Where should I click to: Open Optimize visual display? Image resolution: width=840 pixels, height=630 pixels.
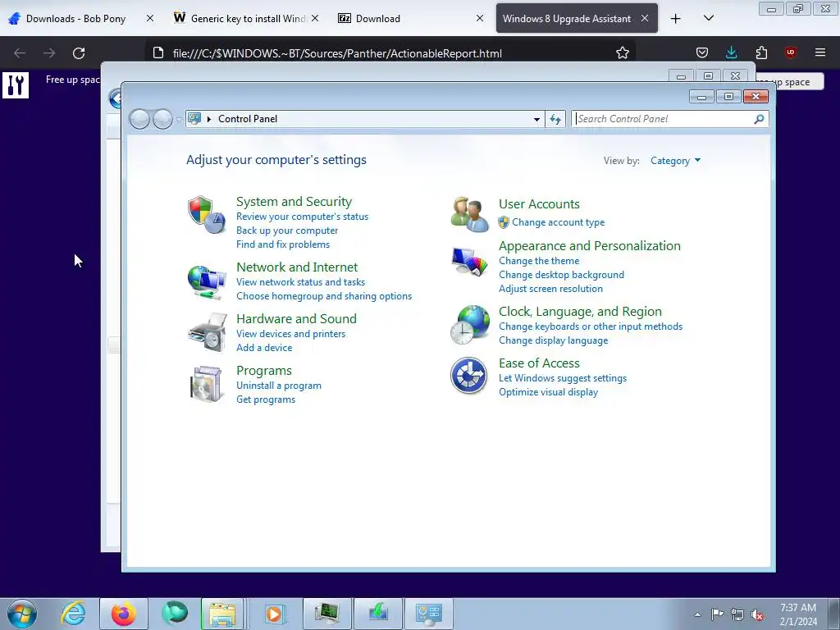point(549,391)
